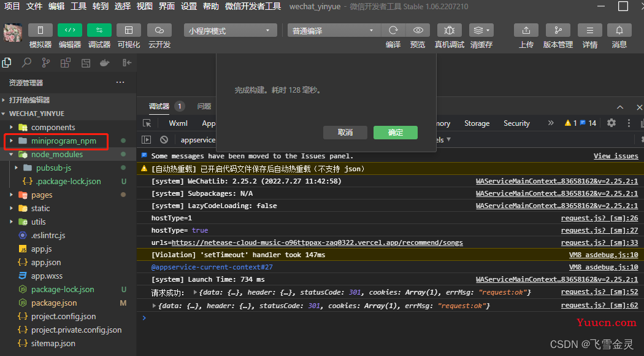The width and height of the screenshot is (644, 356).
Task: Open the 云开发 cloud development console
Action: point(159,31)
